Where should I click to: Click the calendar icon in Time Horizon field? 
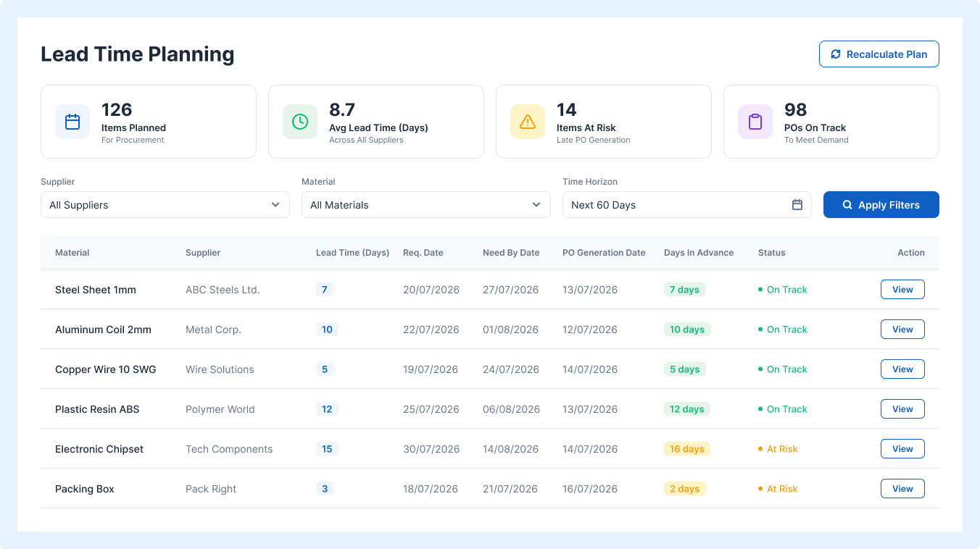click(797, 205)
